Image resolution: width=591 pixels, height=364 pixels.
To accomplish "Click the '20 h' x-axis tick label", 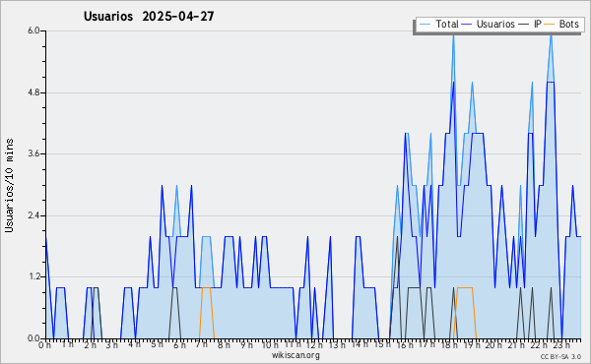I will tap(493, 345).
